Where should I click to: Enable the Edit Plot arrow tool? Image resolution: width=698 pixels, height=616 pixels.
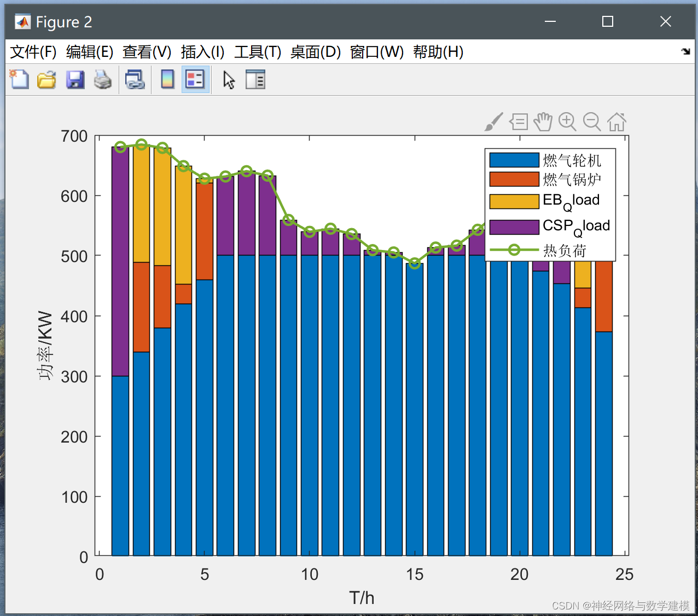[x=229, y=80]
